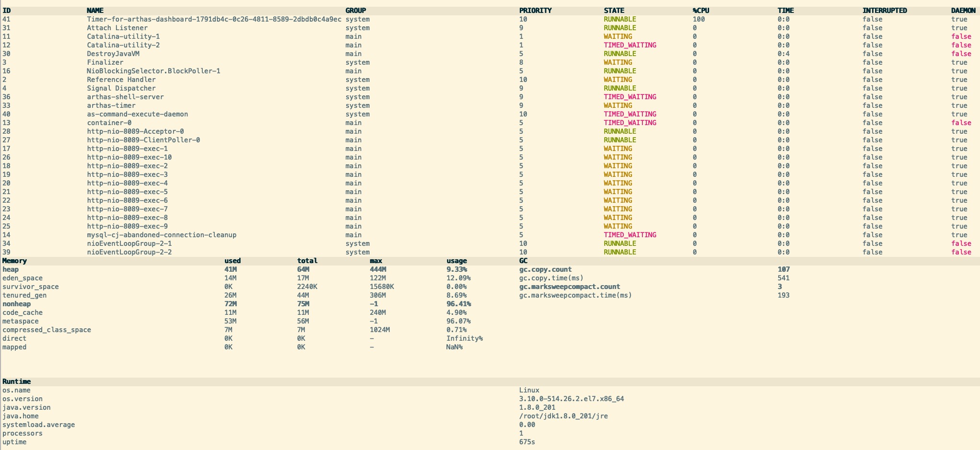Image resolution: width=980 pixels, height=450 pixels.
Task: Select the NioBlockingSelector.BlockPoller-1 thread name
Action: [153, 71]
